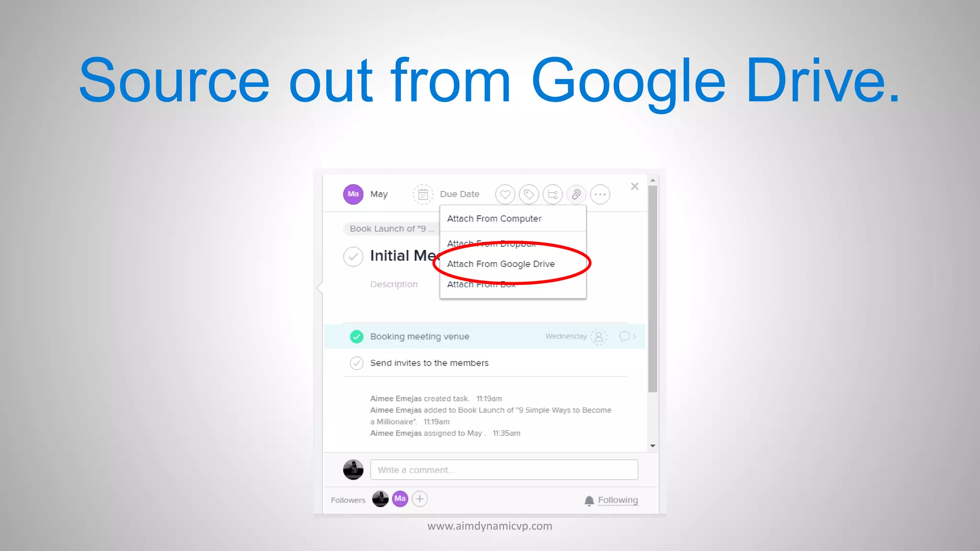Viewport: 980px width, 551px height.
Task: Check Send invites to the members
Action: pyautogui.click(x=356, y=363)
